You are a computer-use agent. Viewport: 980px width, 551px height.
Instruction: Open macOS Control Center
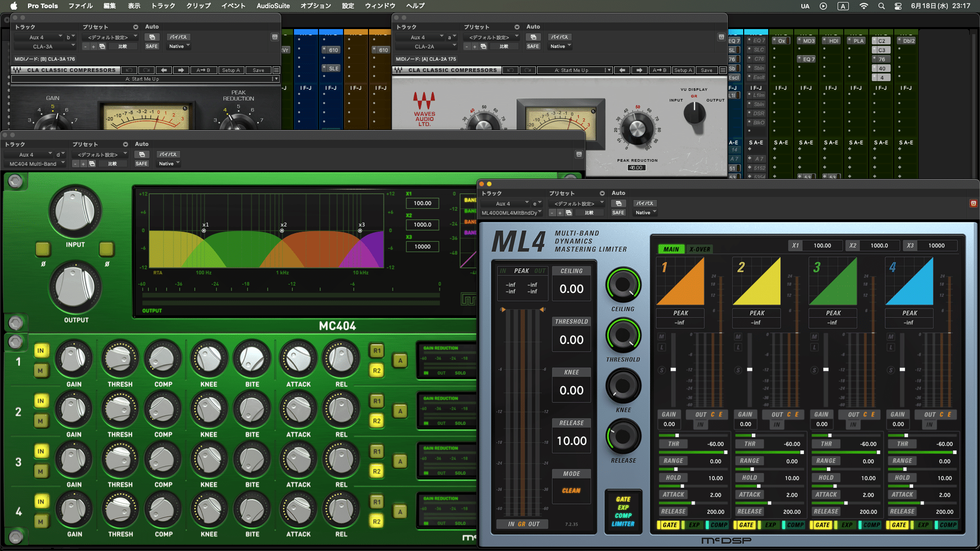click(x=898, y=6)
